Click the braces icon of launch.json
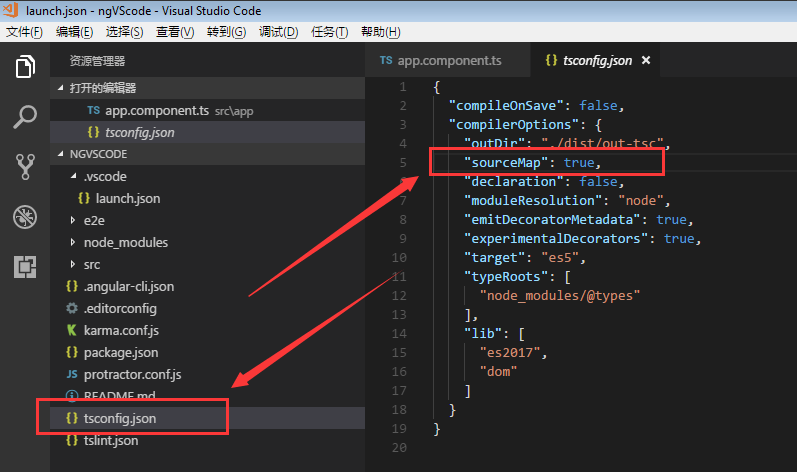This screenshot has width=797, height=472. (84, 198)
